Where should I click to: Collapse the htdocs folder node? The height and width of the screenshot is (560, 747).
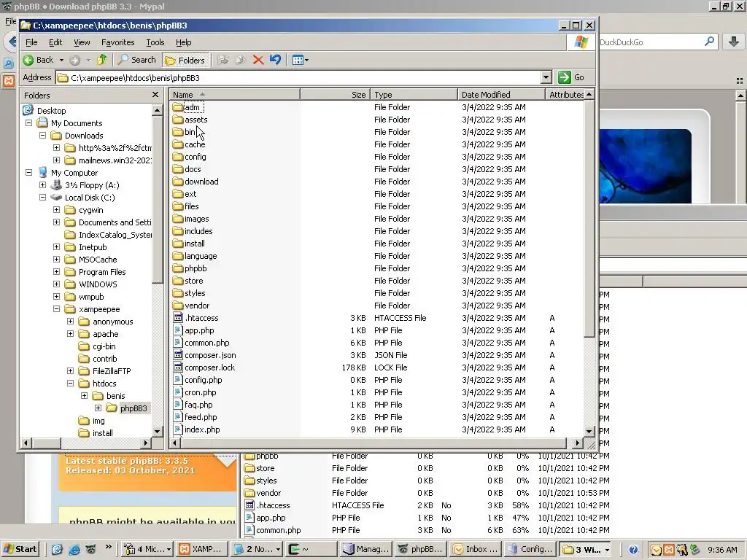[x=70, y=383]
